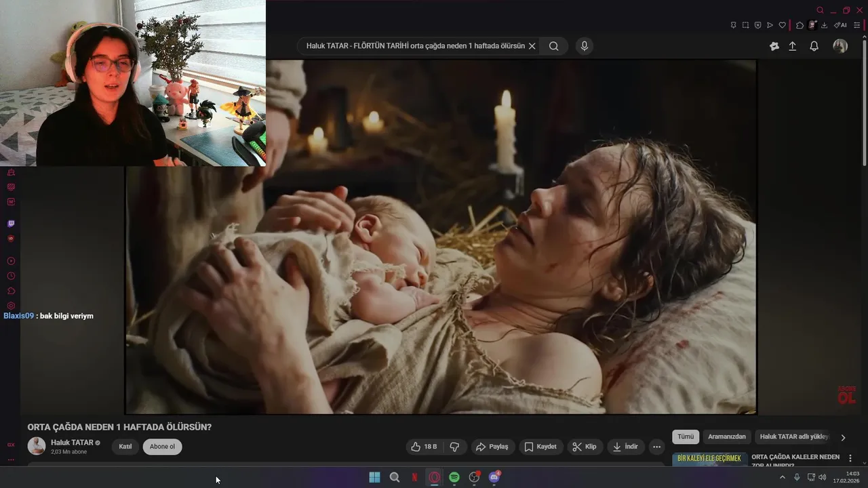The width and height of the screenshot is (868, 488).
Task: Open the browser downloads icon
Action: click(824, 25)
